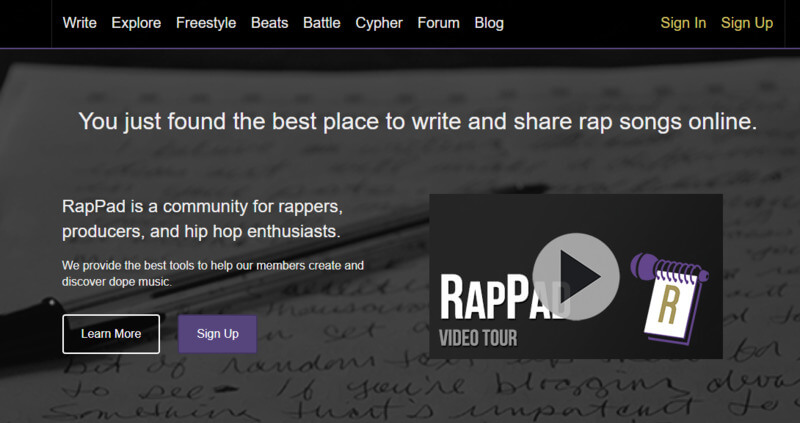This screenshot has height=423, width=800.
Task: Open the Freestyle menu item
Action: coord(205,23)
